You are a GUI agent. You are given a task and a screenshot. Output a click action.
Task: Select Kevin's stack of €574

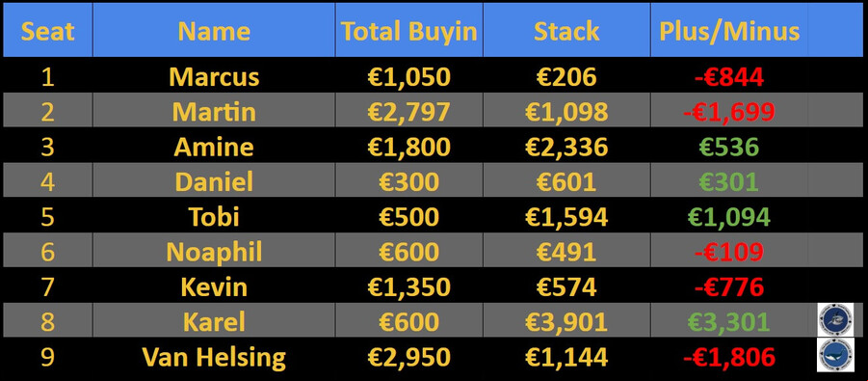pyautogui.click(x=566, y=287)
